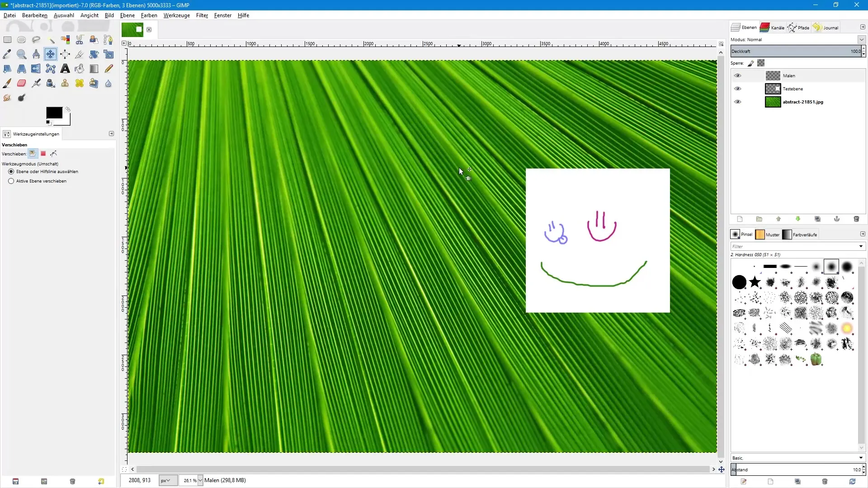Viewport: 868px width, 488px height.
Task: Choose the Flip tool
Action: click(36, 69)
